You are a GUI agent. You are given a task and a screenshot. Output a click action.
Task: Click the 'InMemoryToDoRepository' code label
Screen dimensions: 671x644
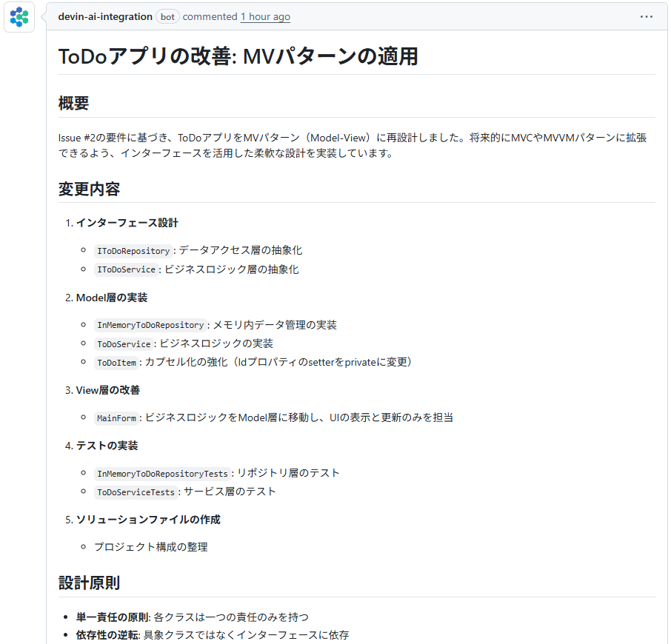(x=150, y=325)
